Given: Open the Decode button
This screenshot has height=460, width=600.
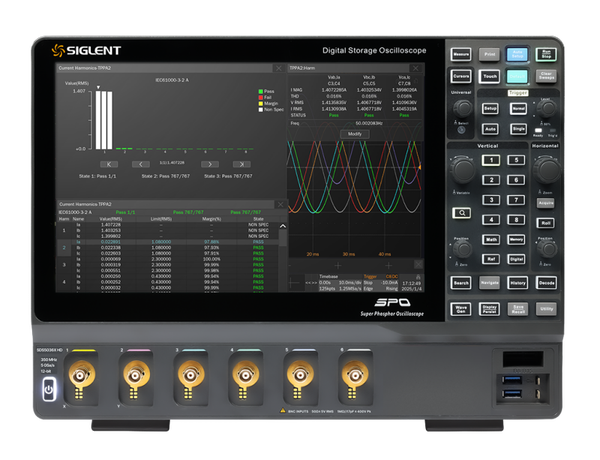Looking at the screenshot, I should 546,283.
